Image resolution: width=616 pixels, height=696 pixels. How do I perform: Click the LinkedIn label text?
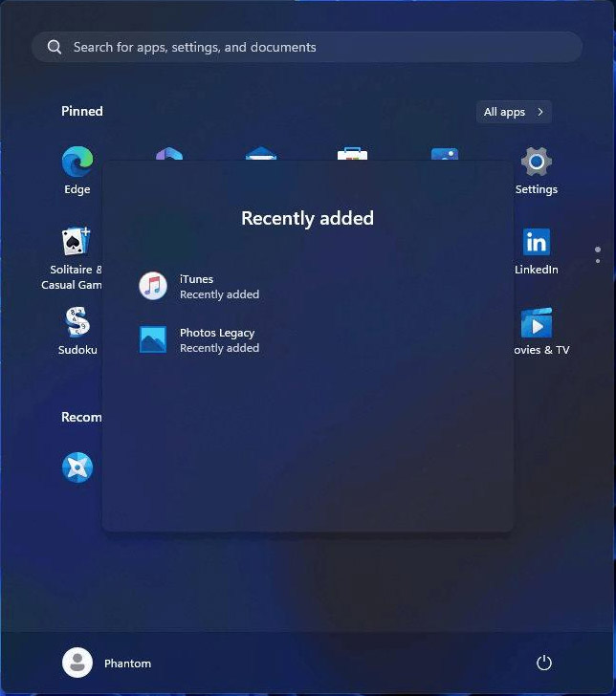pyautogui.click(x=537, y=270)
